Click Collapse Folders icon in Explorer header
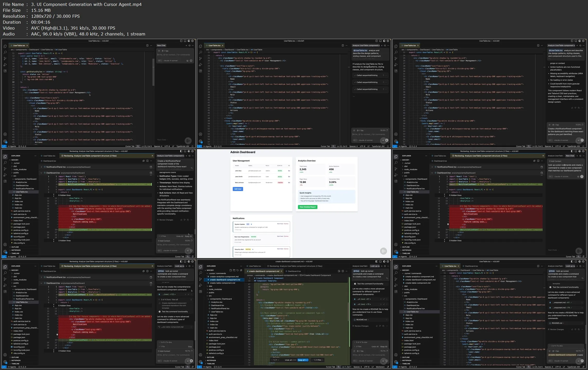Image resolution: width=588 pixels, height=370 pixels. pos(241,270)
